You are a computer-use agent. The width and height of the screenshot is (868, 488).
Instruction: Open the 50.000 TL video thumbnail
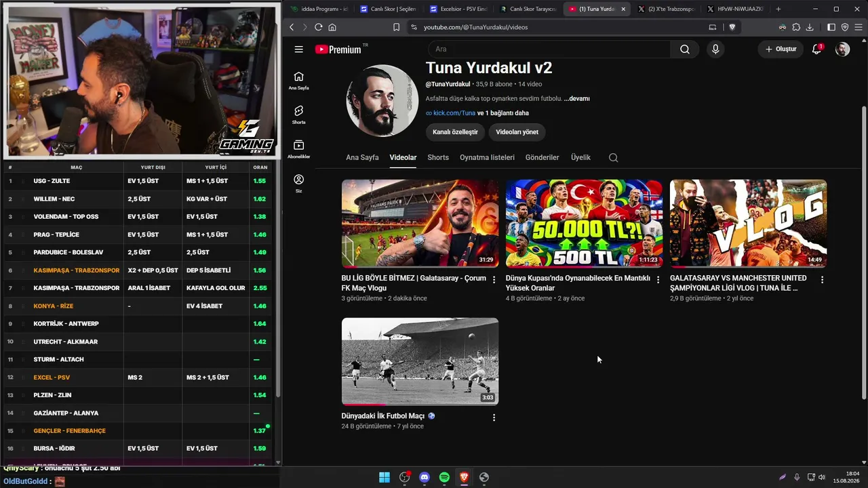(584, 223)
